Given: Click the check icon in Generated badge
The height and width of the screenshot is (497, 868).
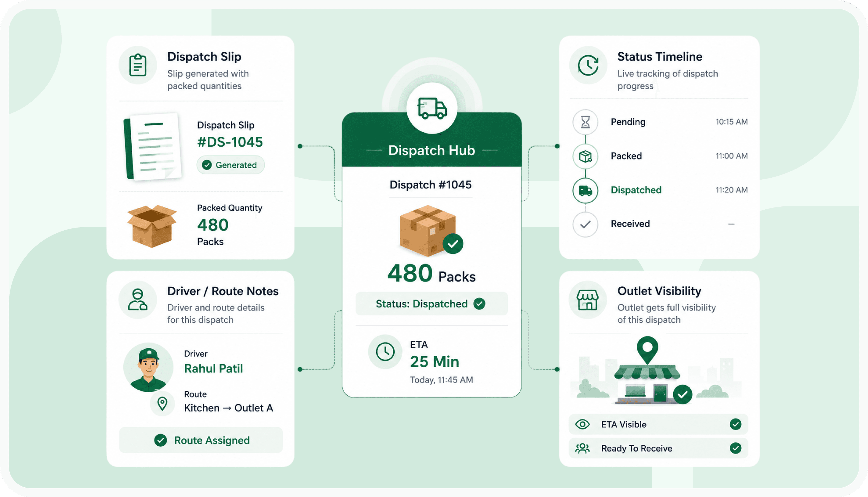Looking at the screenshot, I should 207,165.
